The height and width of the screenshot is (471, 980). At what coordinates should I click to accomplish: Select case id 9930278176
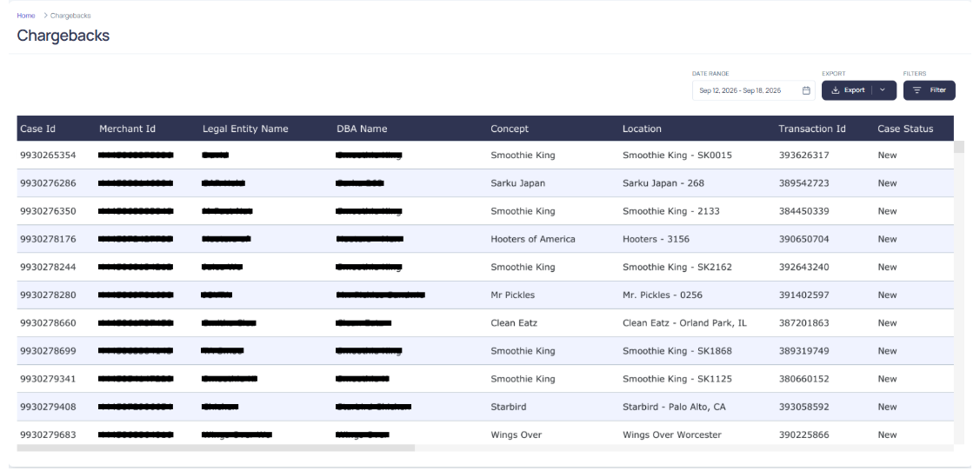48,239
